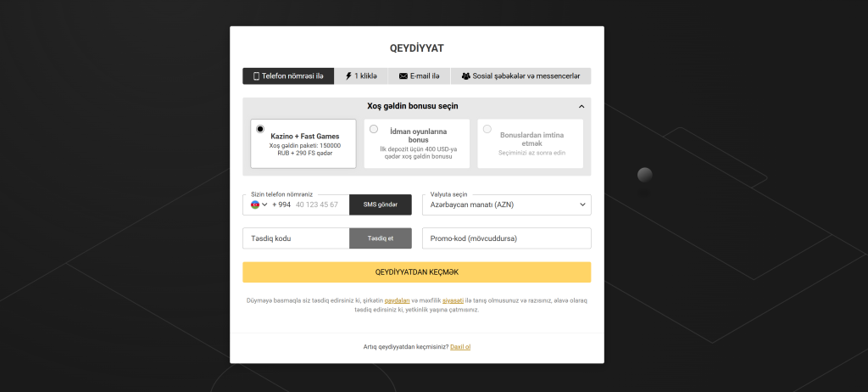868x392 pixels.
Task: Click the Azerbaijan flag icon
Action: 255,204
